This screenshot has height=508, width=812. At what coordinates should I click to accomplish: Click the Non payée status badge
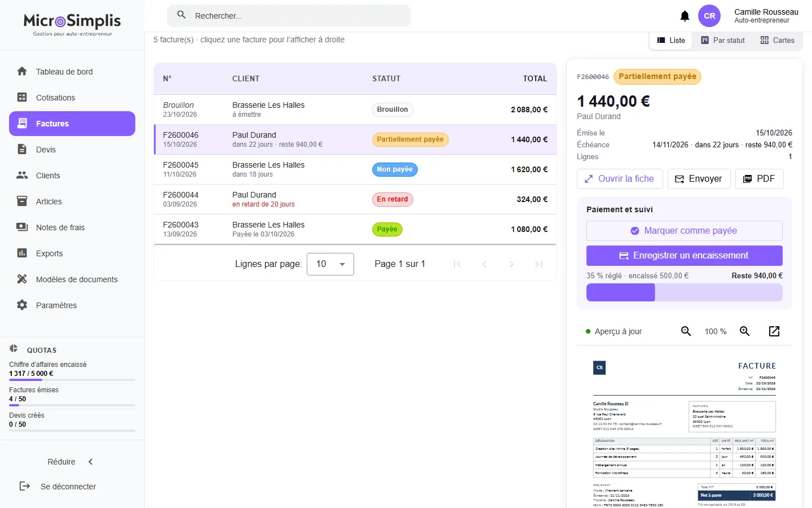(x=395, y=169)
